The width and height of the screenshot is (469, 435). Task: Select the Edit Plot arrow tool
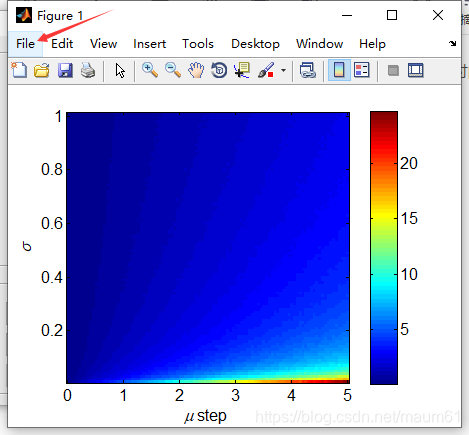(120, 71)
